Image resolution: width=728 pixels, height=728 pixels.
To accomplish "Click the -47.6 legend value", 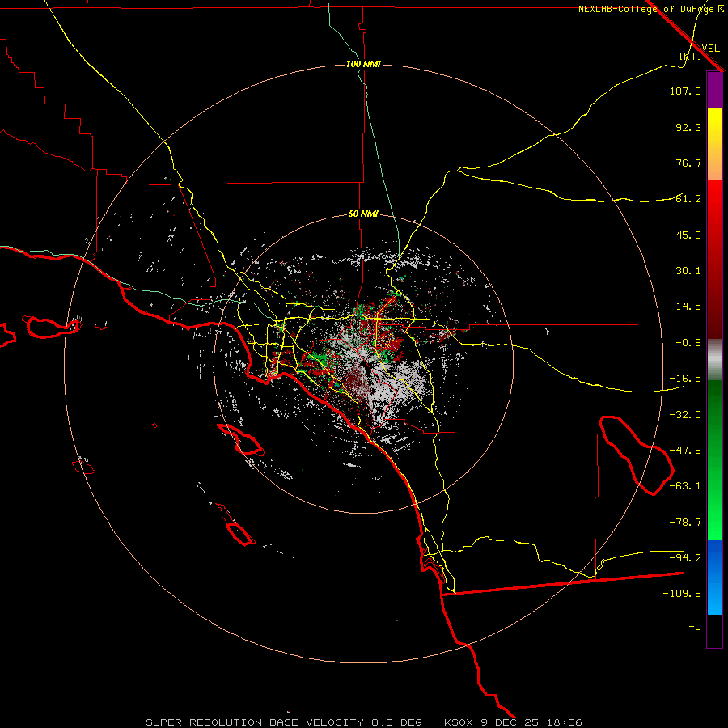I will click(685, 451).
